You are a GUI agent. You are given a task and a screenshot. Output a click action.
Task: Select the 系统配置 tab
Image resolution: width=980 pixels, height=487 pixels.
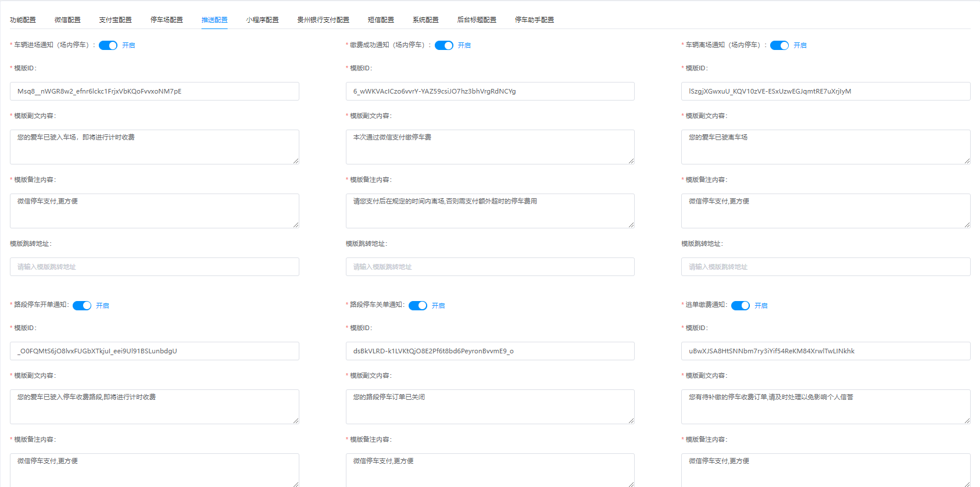[x=425, y=20]
